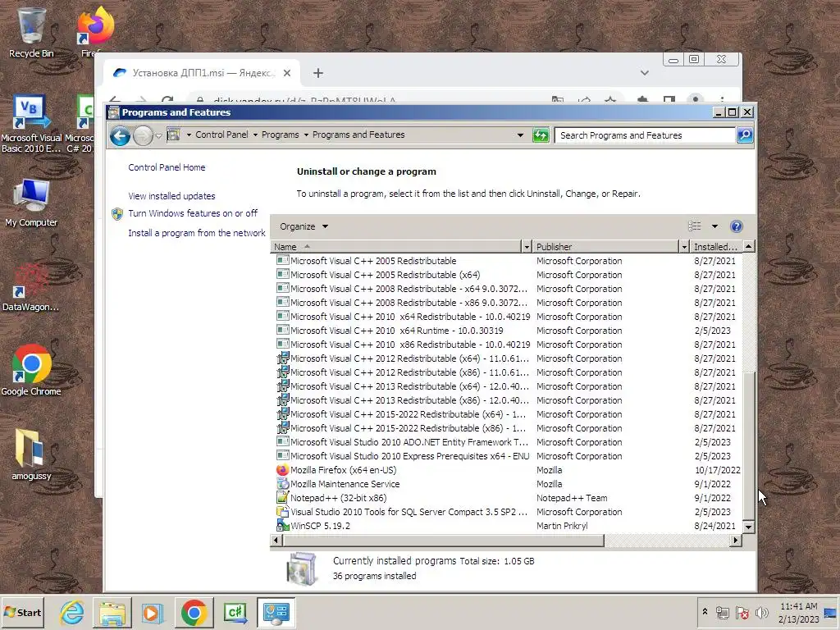Screen dimensions: 840x630
Task: Click the security alert flag tray icon
Action: pyautogui.click(x=742, y=612)
